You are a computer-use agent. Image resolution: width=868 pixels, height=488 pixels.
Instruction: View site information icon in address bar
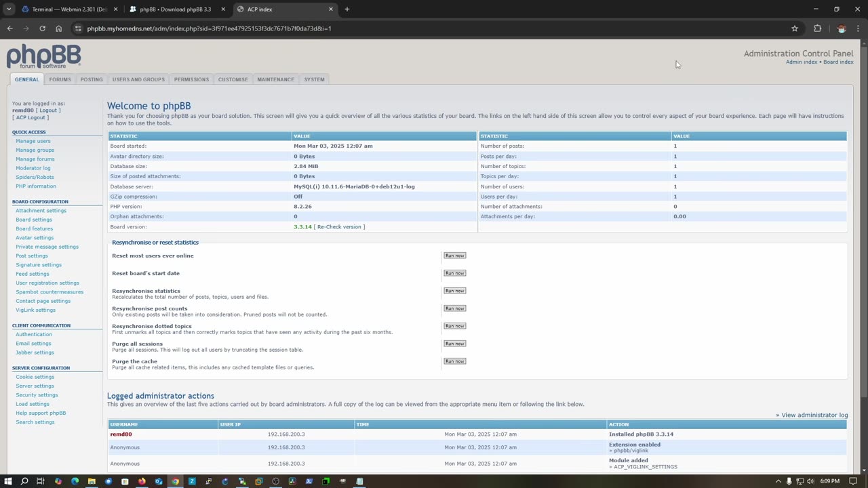tap(78, 28)
